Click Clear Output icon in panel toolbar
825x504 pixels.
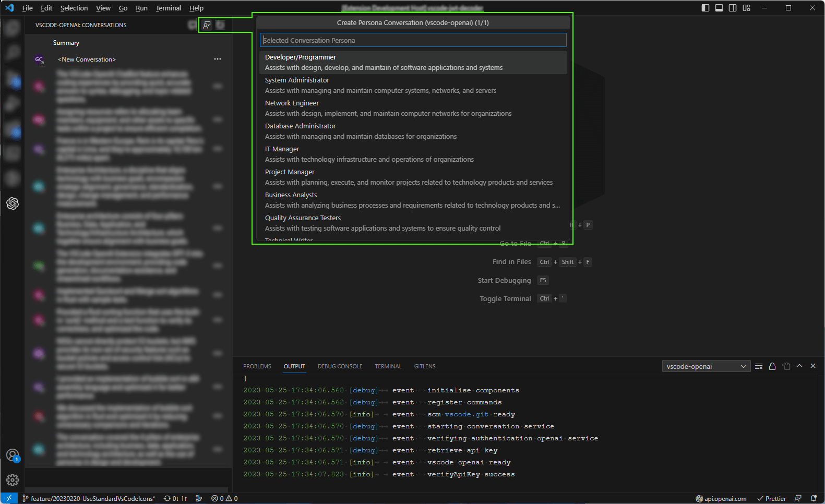click(x=759, y=366)
